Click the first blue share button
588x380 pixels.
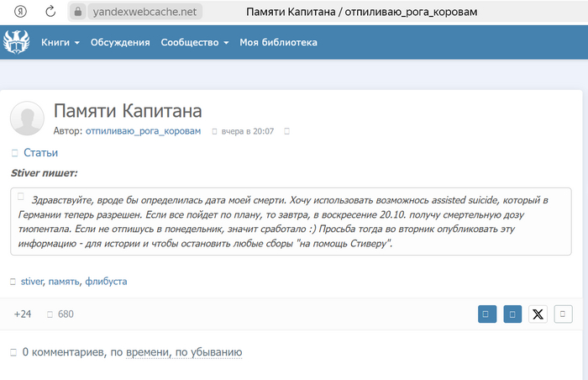point(487,314)
